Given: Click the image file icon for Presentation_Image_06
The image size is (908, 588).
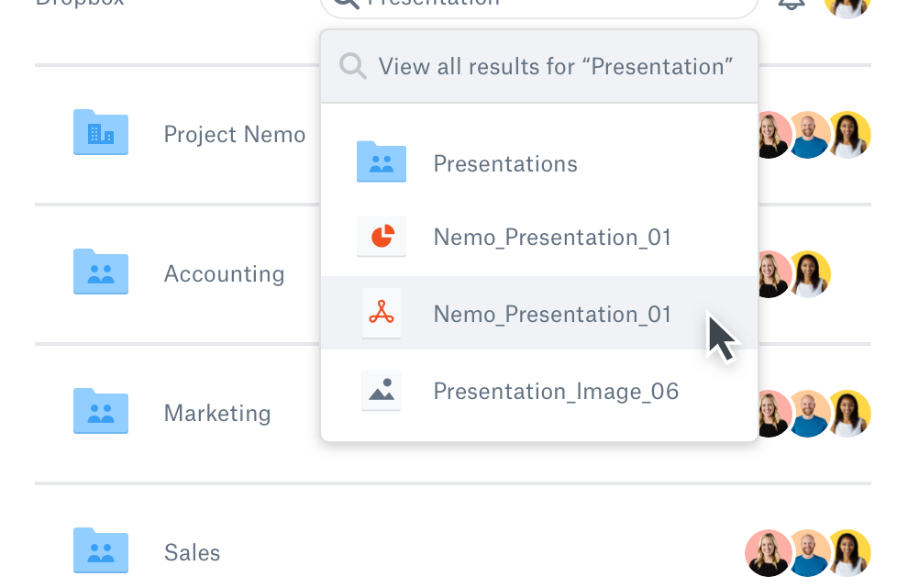Looking at the screenshot, I should 381,391.
